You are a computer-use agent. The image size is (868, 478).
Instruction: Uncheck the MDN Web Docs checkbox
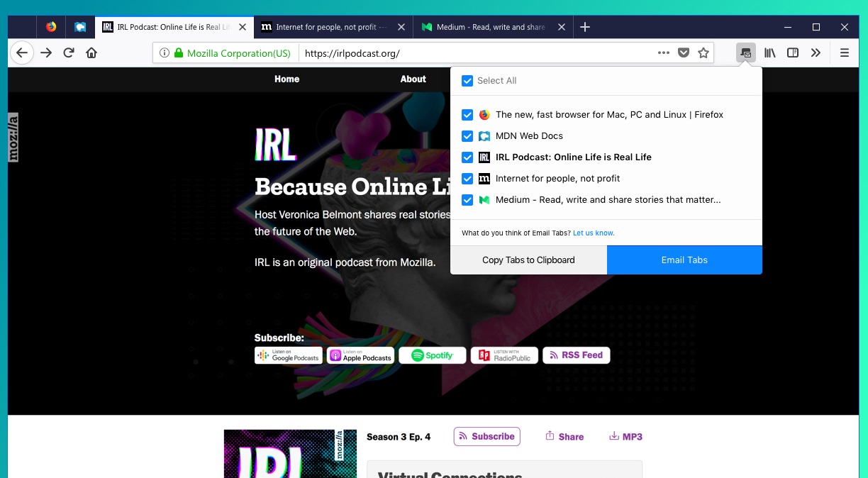coord(467,136)
